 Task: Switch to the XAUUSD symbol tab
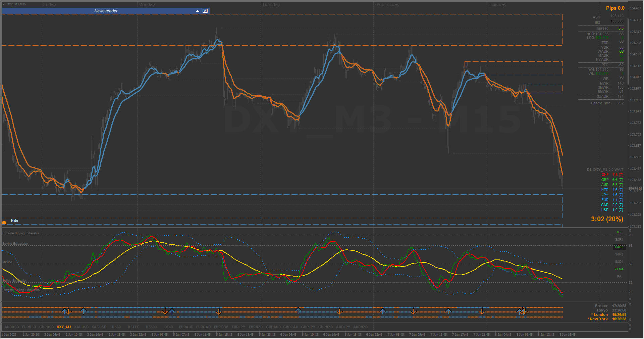click(x=82, y=327)
